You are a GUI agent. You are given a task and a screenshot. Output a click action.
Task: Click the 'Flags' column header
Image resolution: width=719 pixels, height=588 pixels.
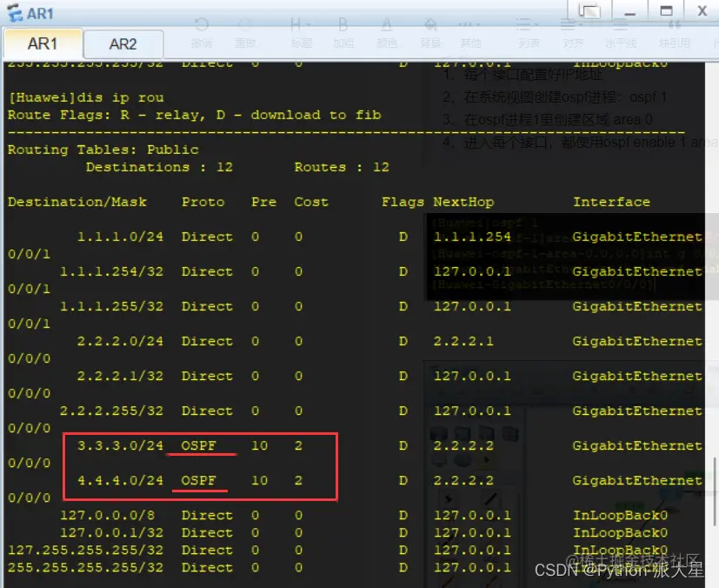tap(403, 203)
